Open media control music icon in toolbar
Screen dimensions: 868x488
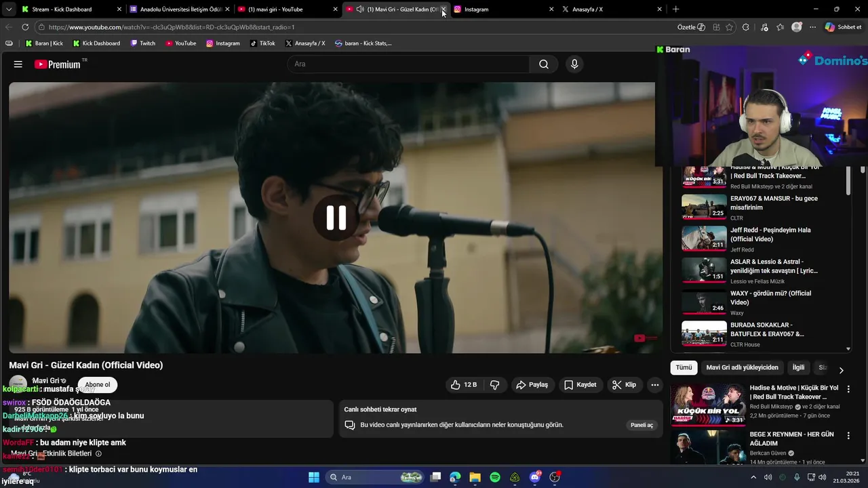pyautogui.click(x=765, y=27)
